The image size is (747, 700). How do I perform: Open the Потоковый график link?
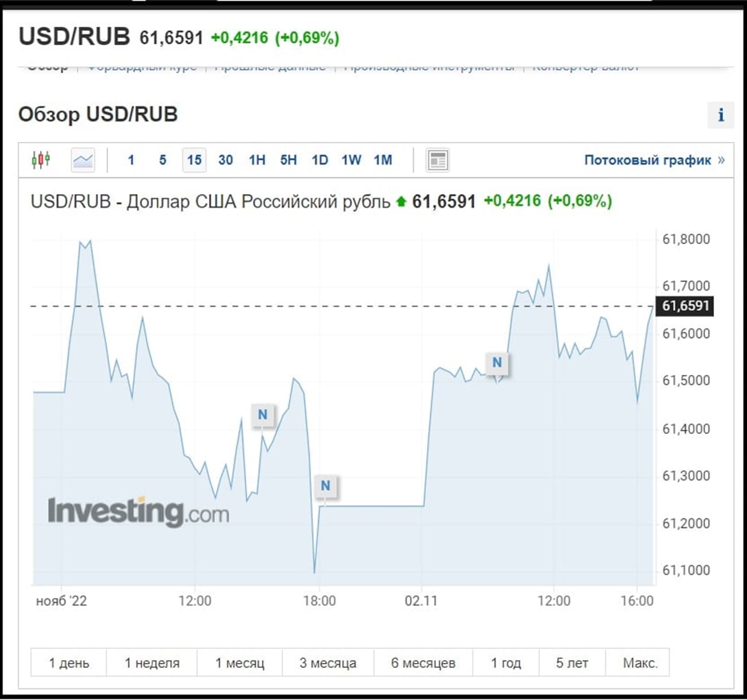(x=654, y=160)
